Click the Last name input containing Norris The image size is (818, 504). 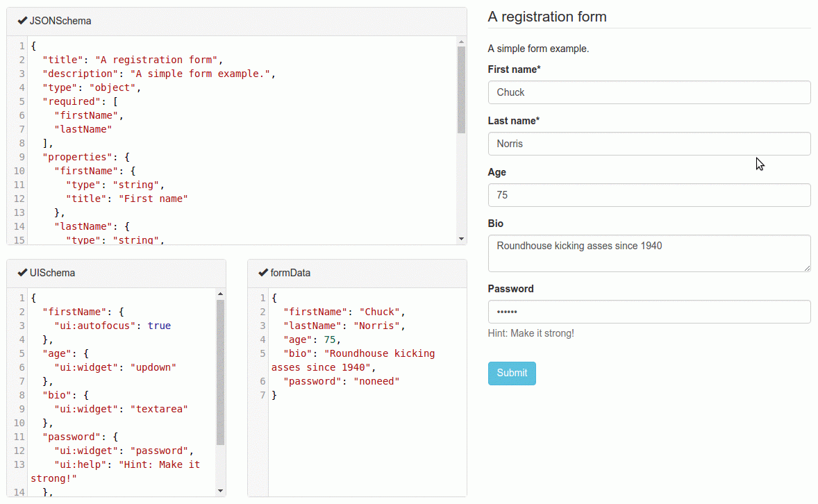tap(649, 144)
